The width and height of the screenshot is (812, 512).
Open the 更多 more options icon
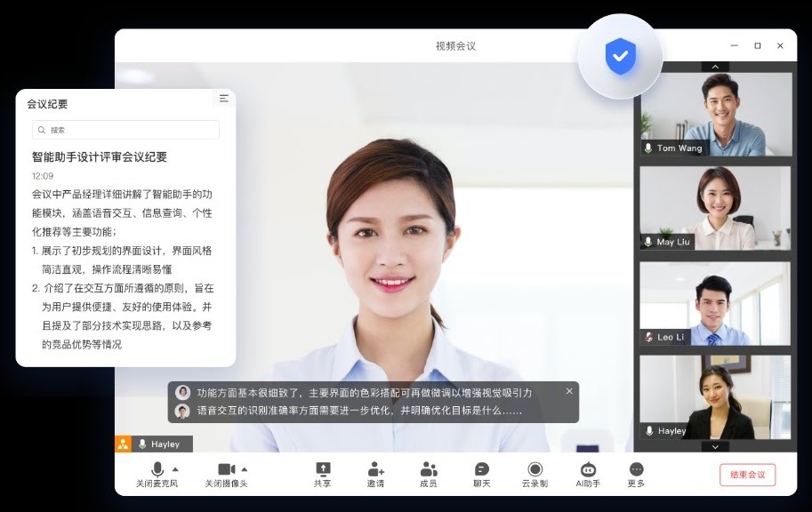pos(636,469)
